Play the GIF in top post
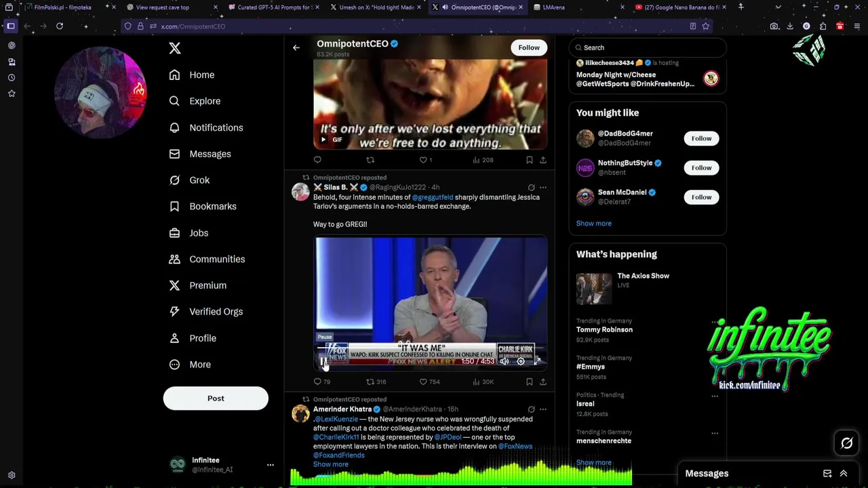 click(x=323, y=140)
